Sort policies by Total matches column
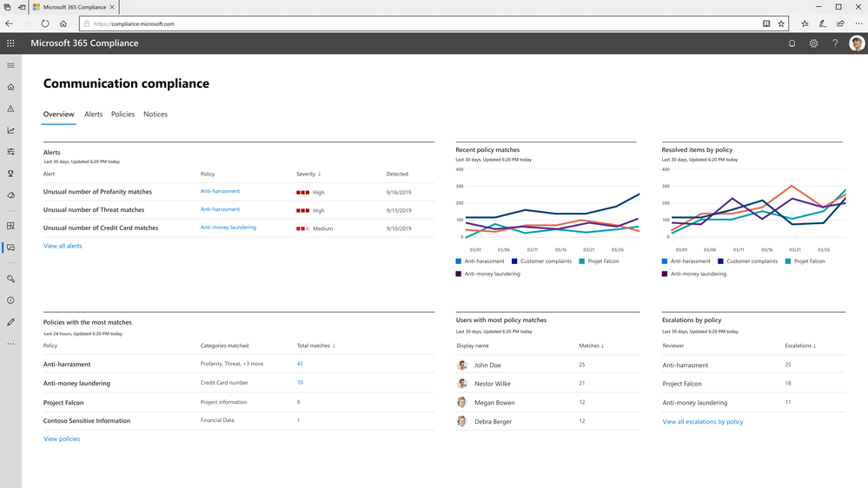The width and height of the screenshot is (868, 488). tap(316, 346)
